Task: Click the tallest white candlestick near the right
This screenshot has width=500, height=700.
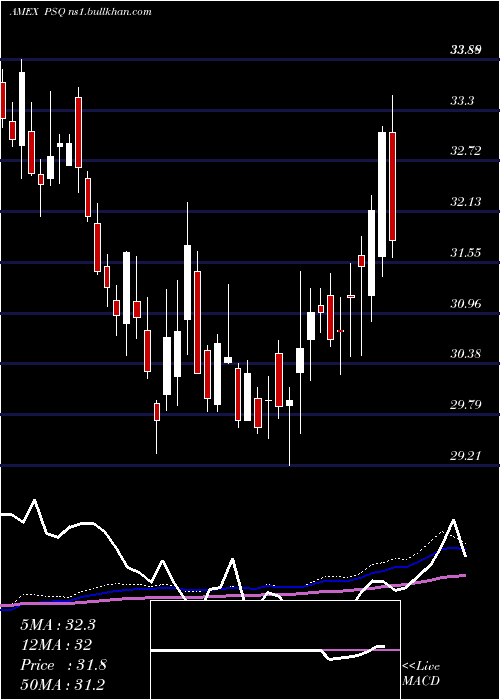Action: pos(382,194)
